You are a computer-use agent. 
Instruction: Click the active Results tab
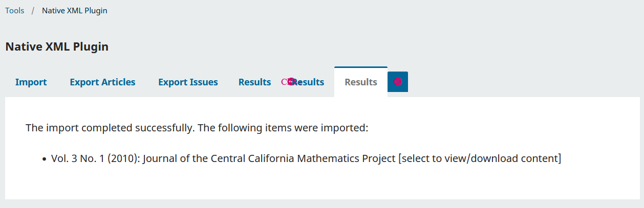pyautogui.click(x=361, y=82)
